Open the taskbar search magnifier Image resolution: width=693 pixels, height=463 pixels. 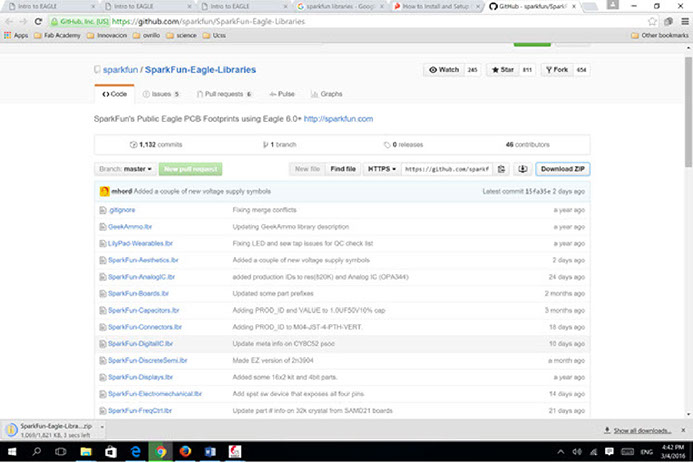pos(37,452)
